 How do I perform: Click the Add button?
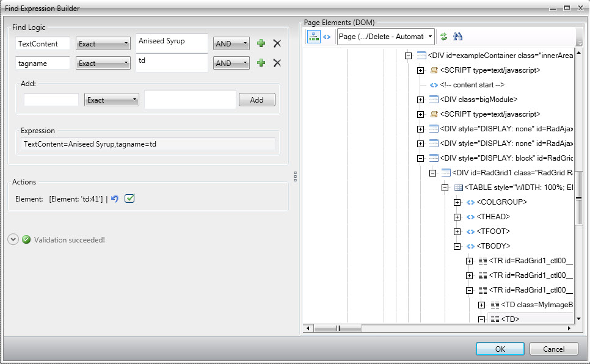point(257,100)
